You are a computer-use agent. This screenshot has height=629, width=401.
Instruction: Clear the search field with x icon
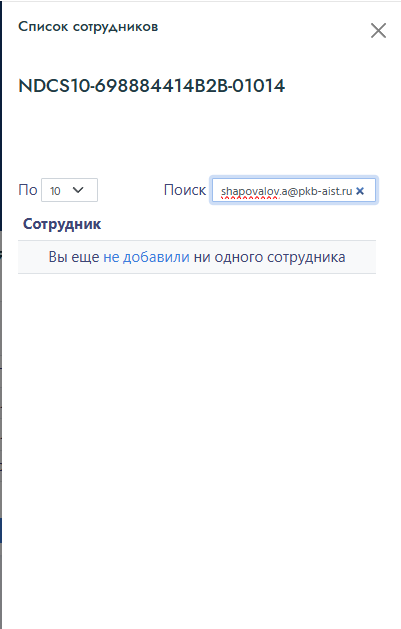point(360,191)
